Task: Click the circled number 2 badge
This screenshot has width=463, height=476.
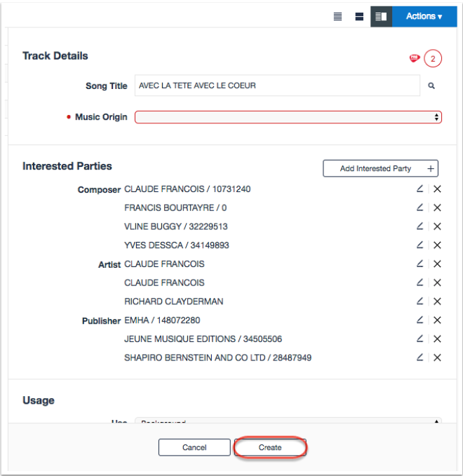Action: [433, 58]
